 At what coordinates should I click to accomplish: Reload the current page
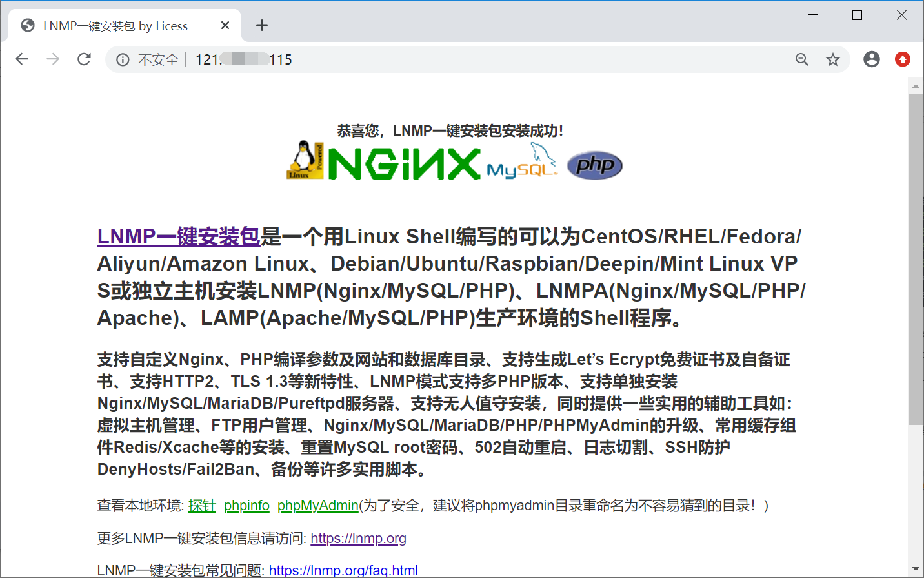point(84,59)
